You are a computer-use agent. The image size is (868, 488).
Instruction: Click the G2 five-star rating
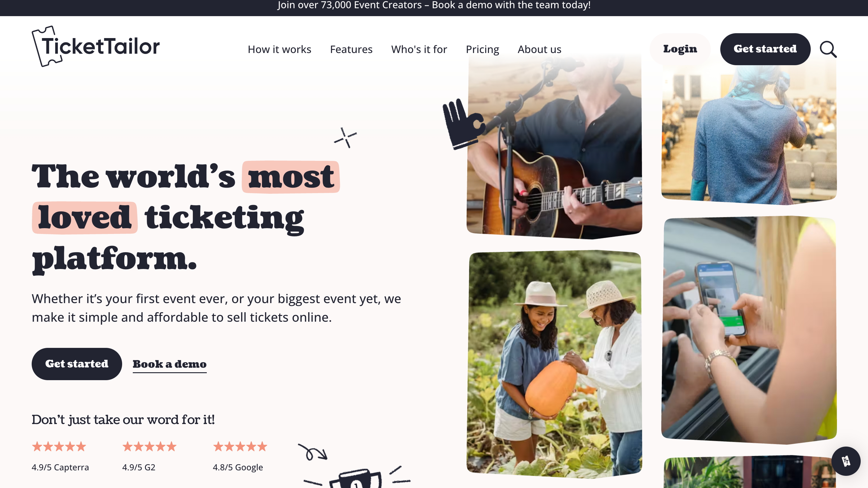click(149, 447)
